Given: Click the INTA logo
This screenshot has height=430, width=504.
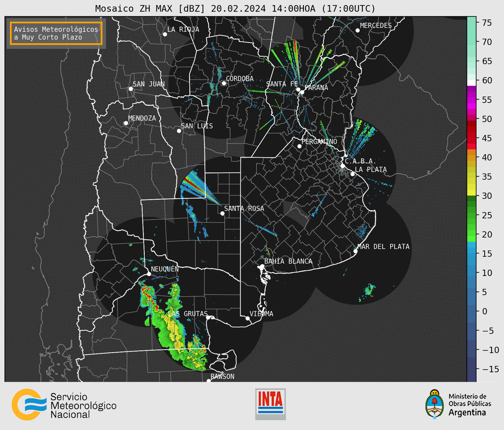Looking at the screenshot, I should 270,404.
